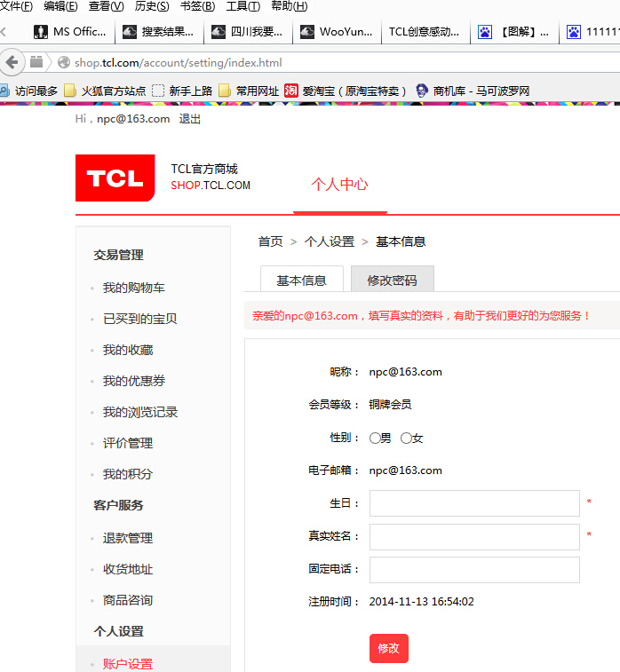Open the 常用网址 bookmark folder
Image resolution: width=620 pixels, height=672 pixels.
249,91
